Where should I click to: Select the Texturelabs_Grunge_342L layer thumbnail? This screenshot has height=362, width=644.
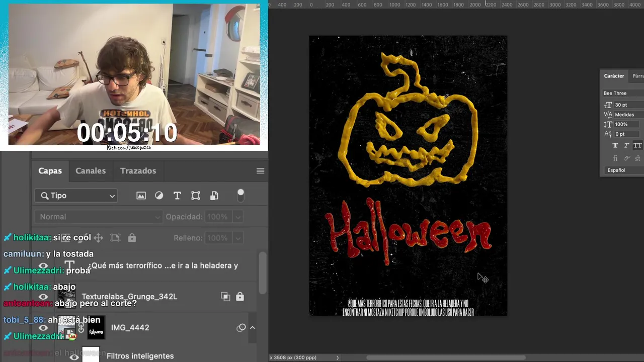[67, 297]
